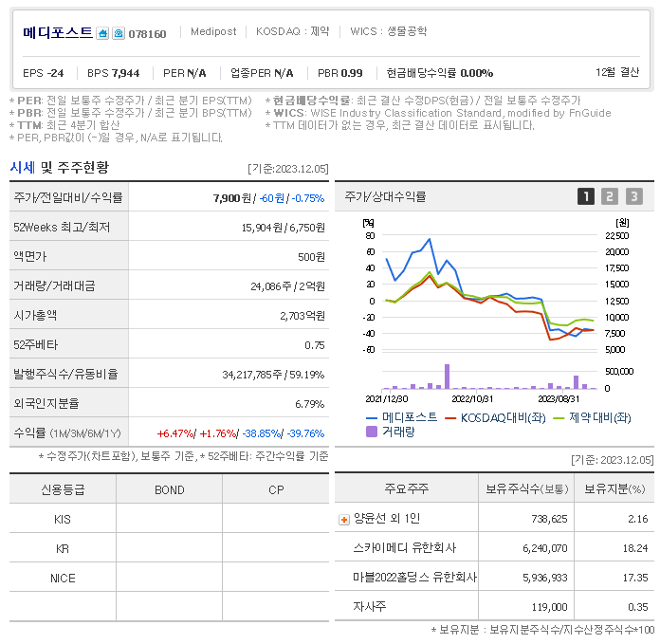Click the phone contact icon beside 078160

click(119, 33)
